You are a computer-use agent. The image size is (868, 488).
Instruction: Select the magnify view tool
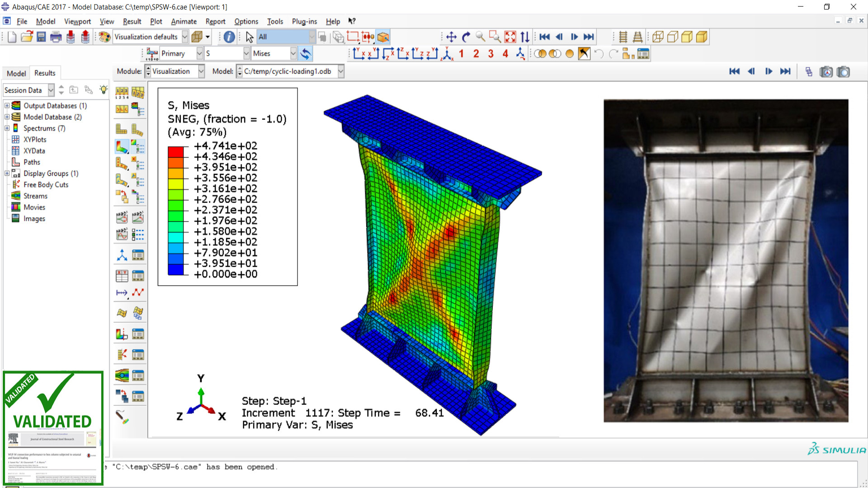(481, 37)
